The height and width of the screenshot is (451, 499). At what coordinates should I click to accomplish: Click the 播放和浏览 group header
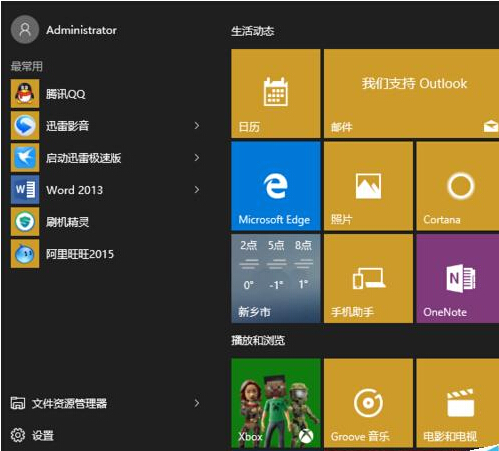click(x=258, y=340)
